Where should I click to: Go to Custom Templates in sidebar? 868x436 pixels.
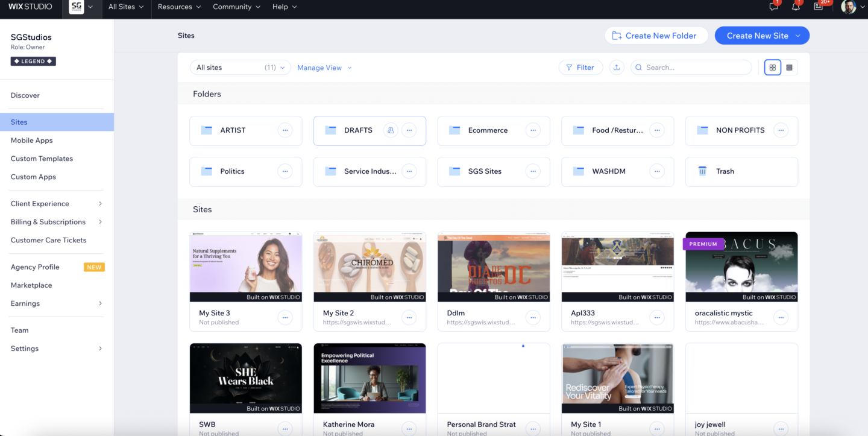[42, 159]
